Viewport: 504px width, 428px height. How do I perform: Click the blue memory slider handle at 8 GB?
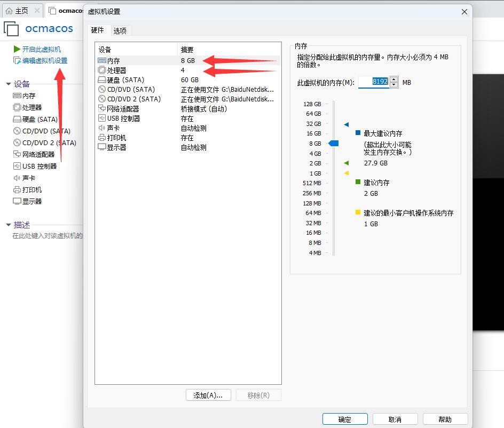(333, 144)
